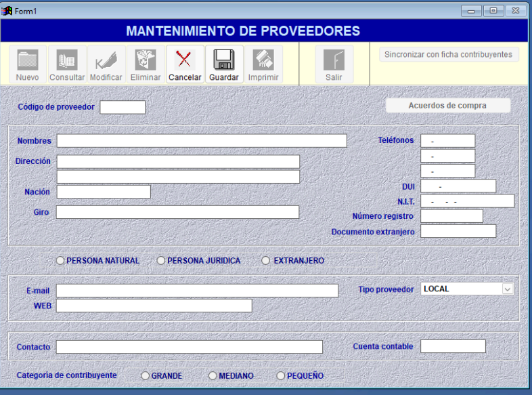Open the Consultar book icon
Image resolution: width=532 pixels, height=395 pixels.
tap(67, 64)
